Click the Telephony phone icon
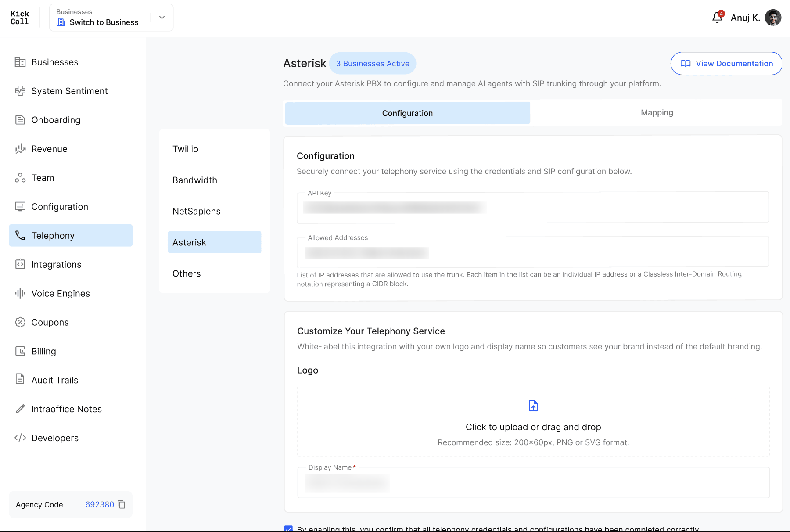The width and height of the screenshot is (790, 532). [x=20, y=235]
